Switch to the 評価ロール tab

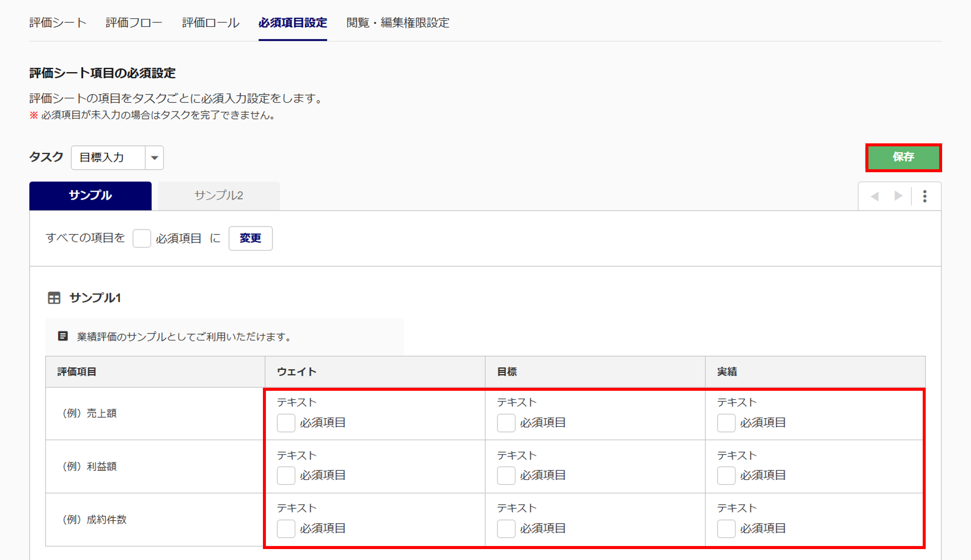pos(211,23)
